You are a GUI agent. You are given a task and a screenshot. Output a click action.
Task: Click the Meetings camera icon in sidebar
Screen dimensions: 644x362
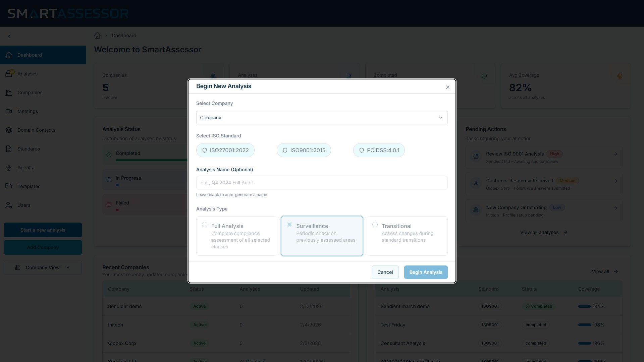coord(9,111)
